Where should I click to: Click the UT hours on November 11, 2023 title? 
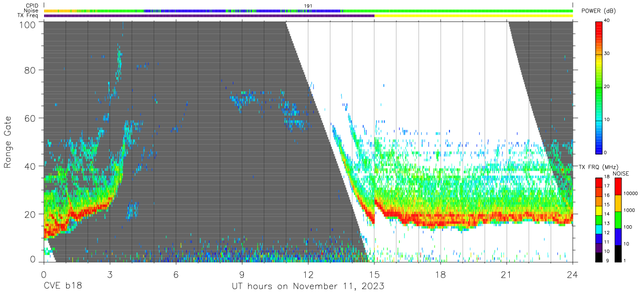pyautogui.click(x=308, y=287)
